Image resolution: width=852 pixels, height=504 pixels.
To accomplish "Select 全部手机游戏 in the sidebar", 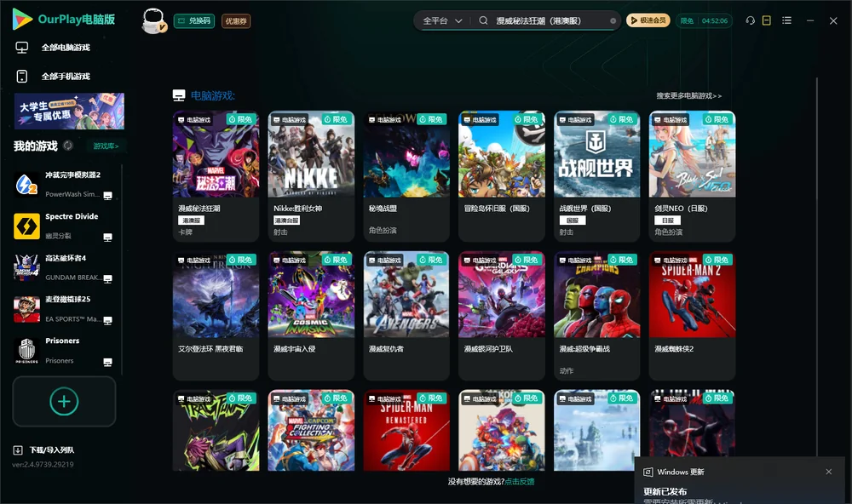I will pyautogui.click(x=66, y=76).
